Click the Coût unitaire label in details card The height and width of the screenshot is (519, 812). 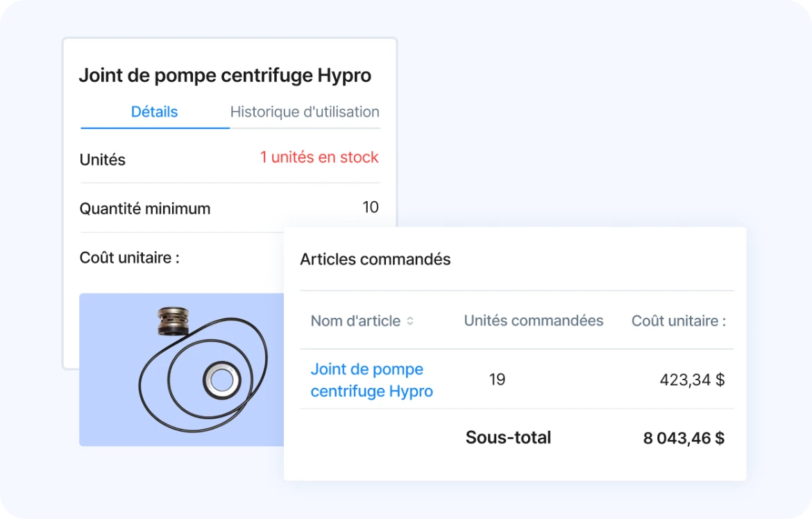[130, 257]
